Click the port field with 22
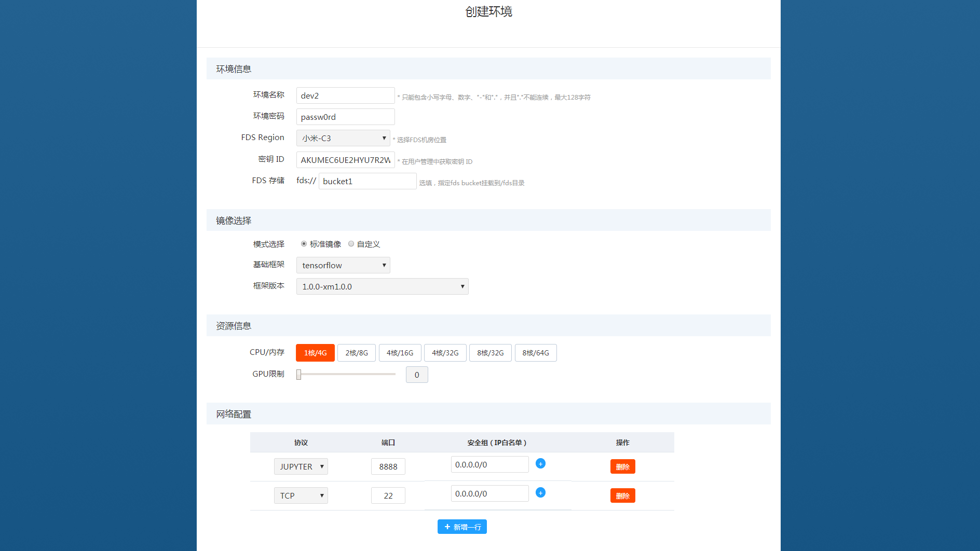 388,495
